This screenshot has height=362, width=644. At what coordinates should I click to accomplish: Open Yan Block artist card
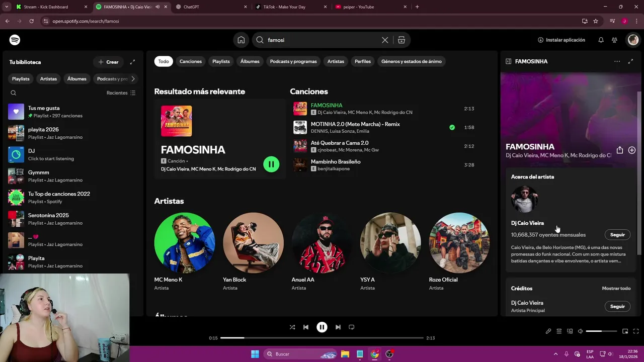tap(253, 251)
